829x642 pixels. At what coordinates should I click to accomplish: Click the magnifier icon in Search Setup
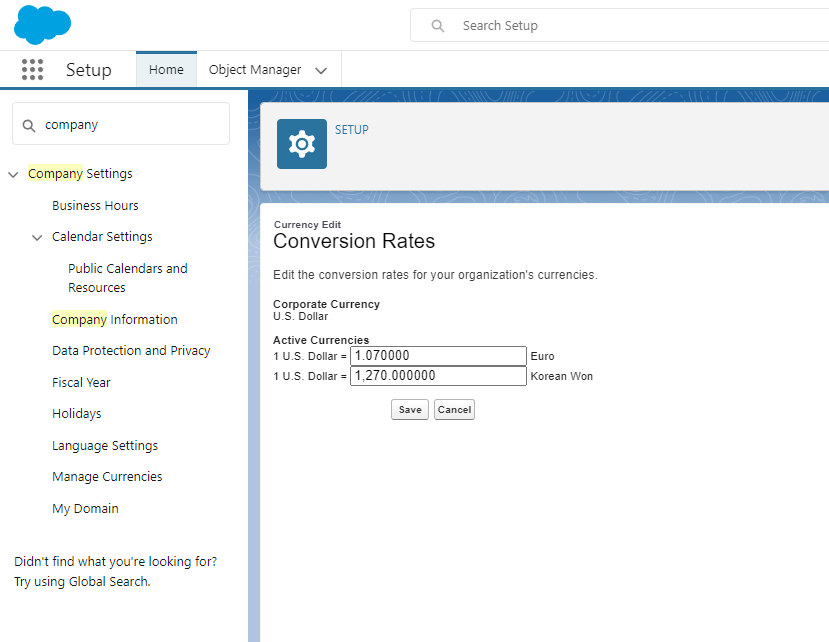[x=438, y=25]
